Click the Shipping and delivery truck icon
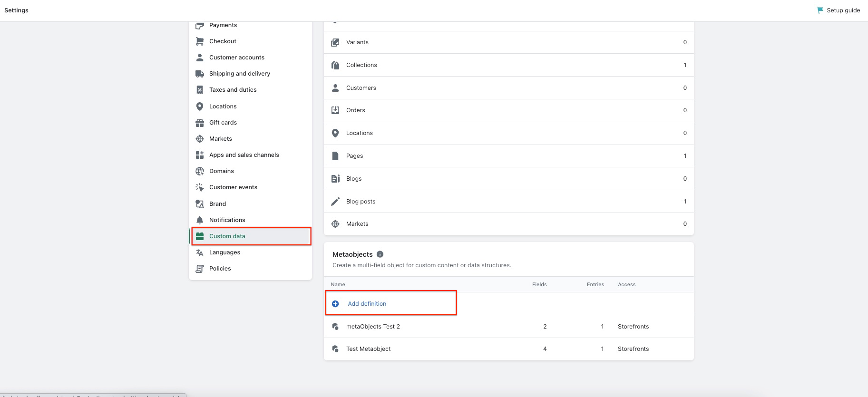 point(200,74)
